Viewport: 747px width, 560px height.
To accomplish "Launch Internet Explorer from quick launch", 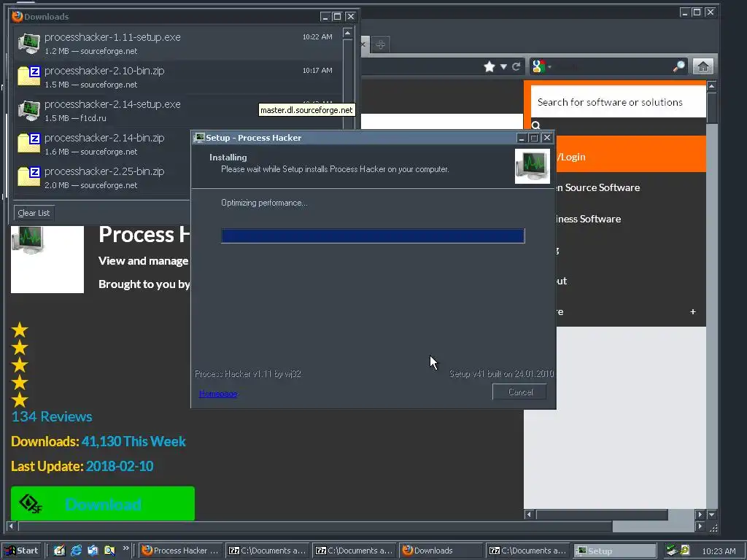I will coord(76,551).
